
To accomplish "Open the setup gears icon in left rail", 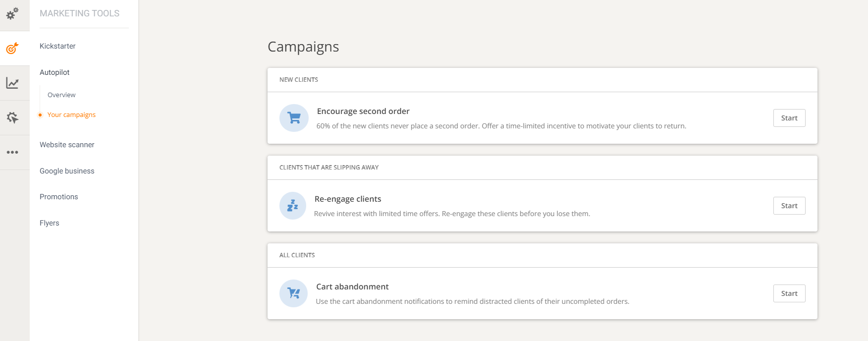I will (12, 13).
